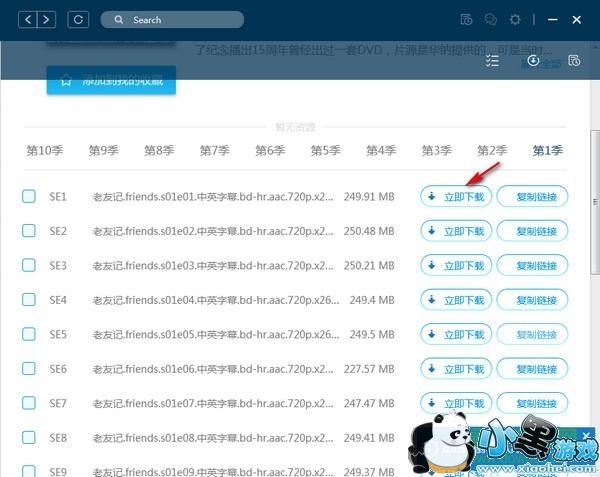Go back with the left arrow button

(28, 20)
